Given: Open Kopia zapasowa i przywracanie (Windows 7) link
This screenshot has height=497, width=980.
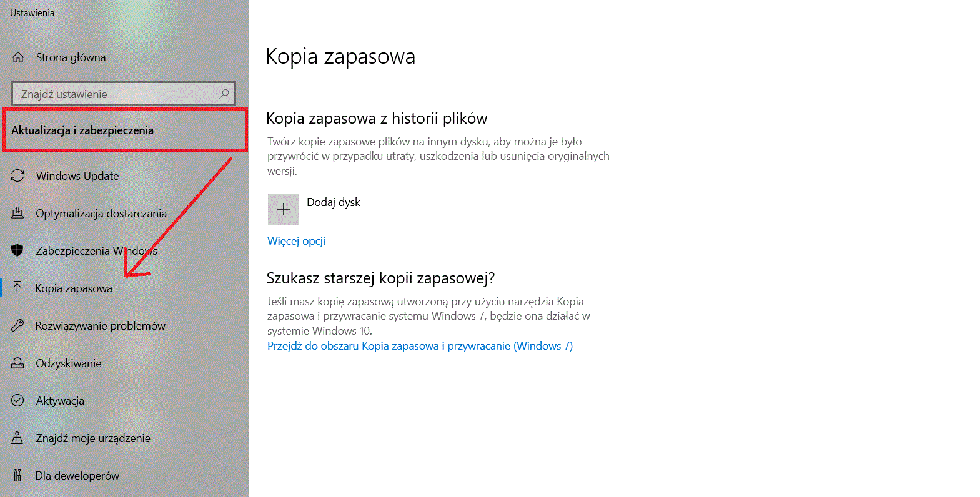Looking at the screenshot, I should (x=420, y=346).
